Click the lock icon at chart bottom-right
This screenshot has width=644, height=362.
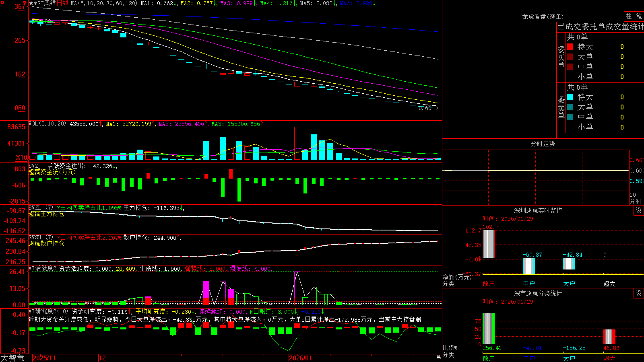point(438,357)
